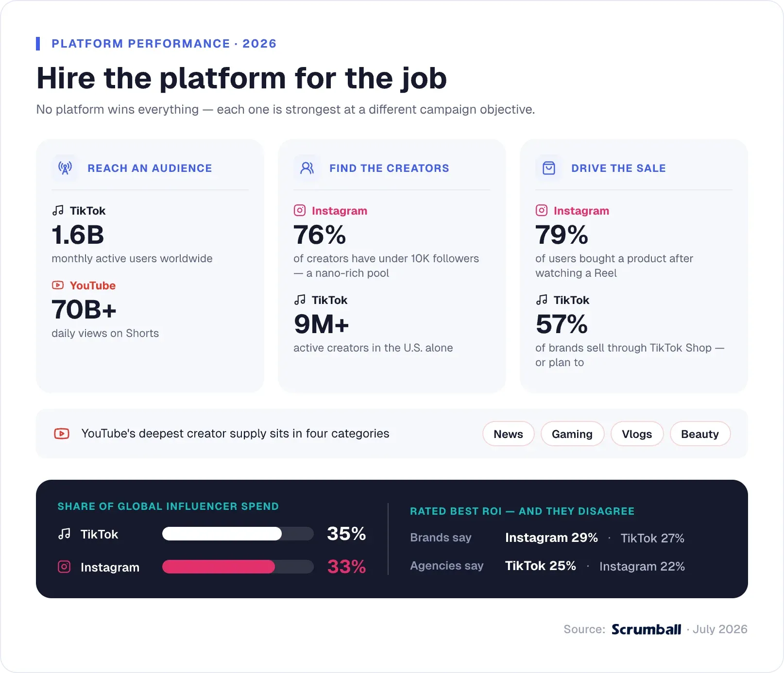The height and width of the screenshot is (673, 784).
Task: Click the Instagram 29% ROI rating text
Action: [x=551, y=538]
